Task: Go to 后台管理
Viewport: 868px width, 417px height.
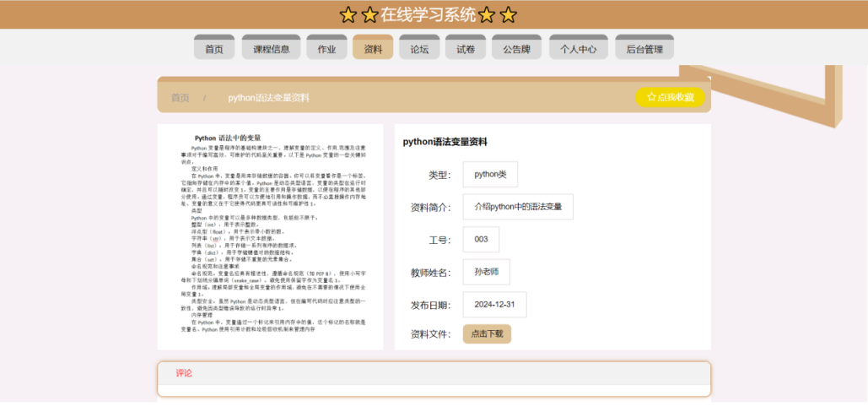Action: tap(644, 49)
